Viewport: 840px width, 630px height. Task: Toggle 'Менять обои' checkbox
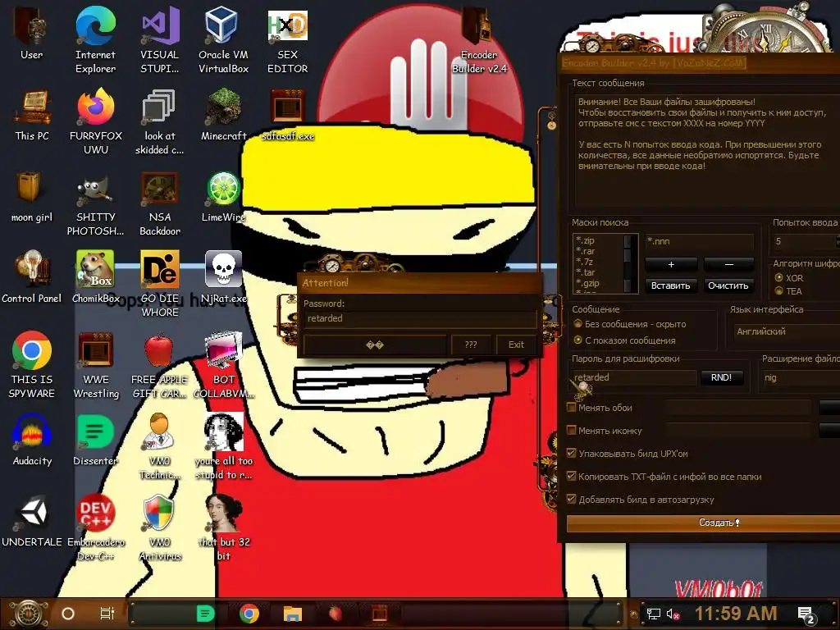point(572,407)
